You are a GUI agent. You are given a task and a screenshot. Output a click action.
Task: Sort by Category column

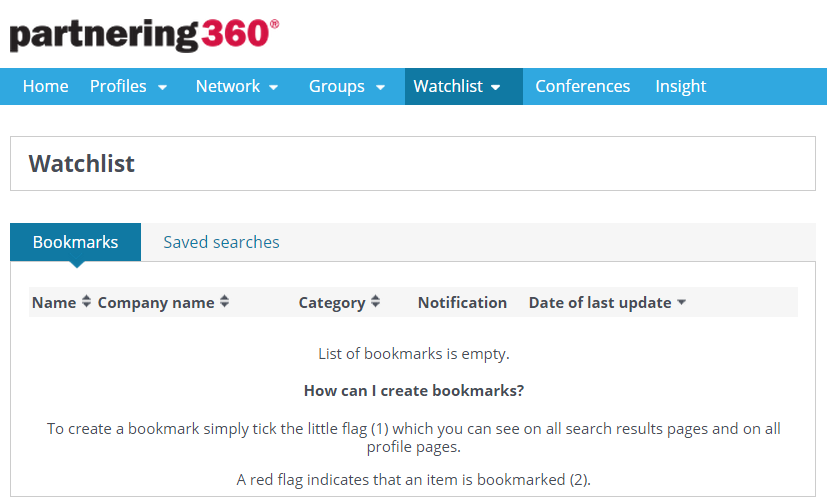point(332,303)
